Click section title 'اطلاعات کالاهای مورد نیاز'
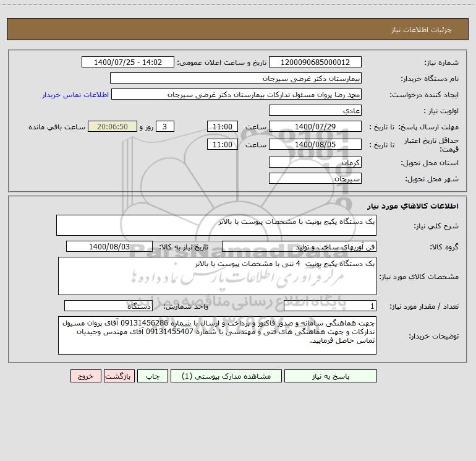Image resolution: width=476 pixels, height=461 pixels. 413,206
